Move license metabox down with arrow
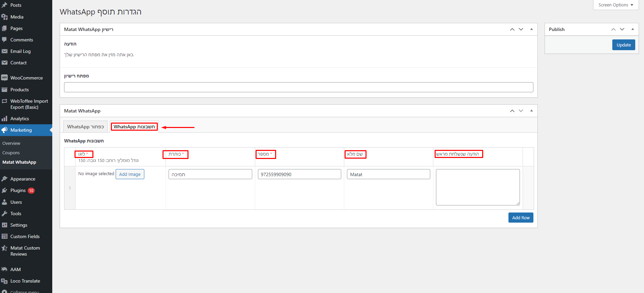This screenshot has width=644, height=293. 521,29
